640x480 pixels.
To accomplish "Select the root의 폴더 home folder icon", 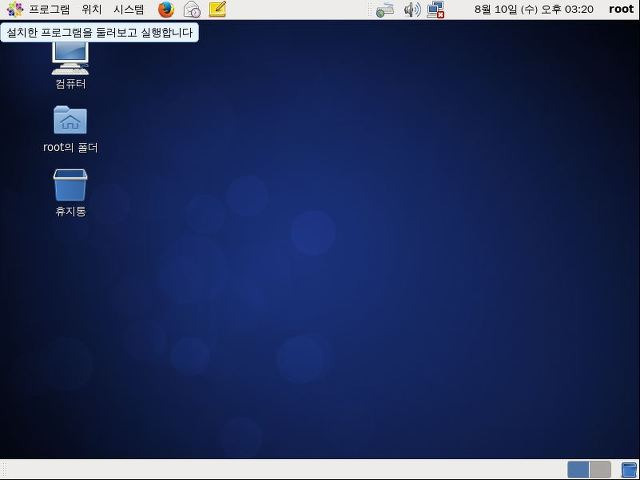I will (x=70, y=129).
